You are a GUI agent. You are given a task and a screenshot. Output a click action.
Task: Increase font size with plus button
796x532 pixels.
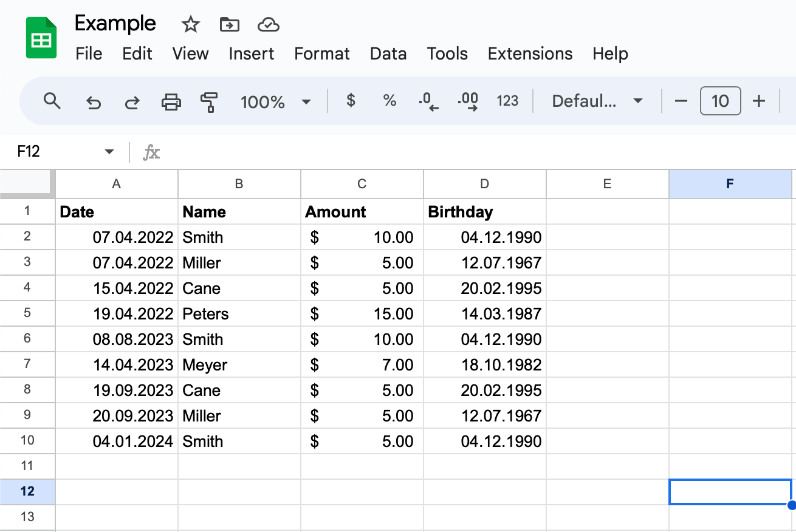(x=758, y=101)
